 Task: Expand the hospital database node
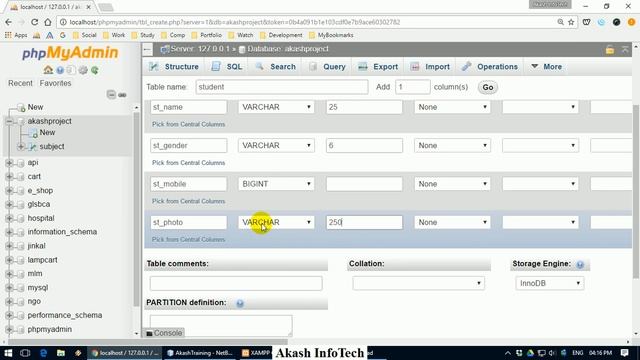[x=9, y=218]
